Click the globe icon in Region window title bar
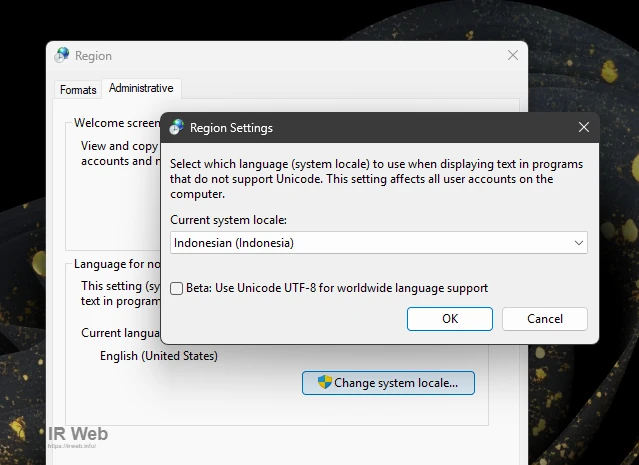Viewport: 639px width, 465px height. [63, 56]
